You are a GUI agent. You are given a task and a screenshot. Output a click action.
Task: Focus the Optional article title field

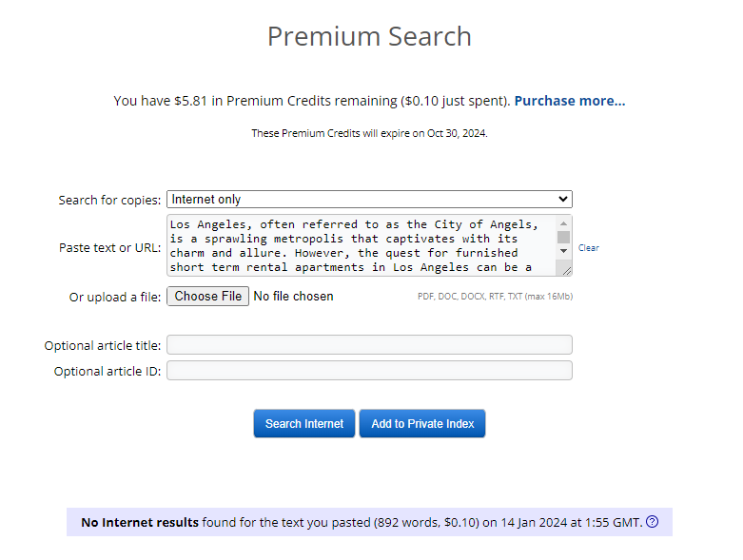point(369,344)
